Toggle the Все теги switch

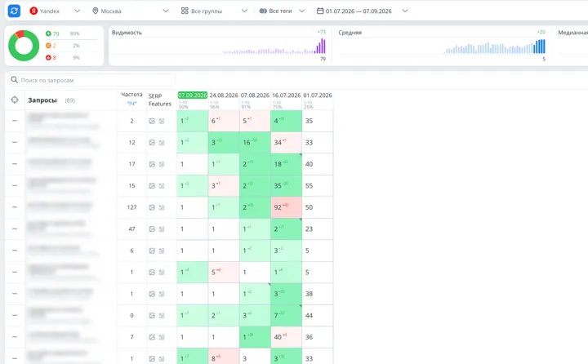[x=263, y=11]
